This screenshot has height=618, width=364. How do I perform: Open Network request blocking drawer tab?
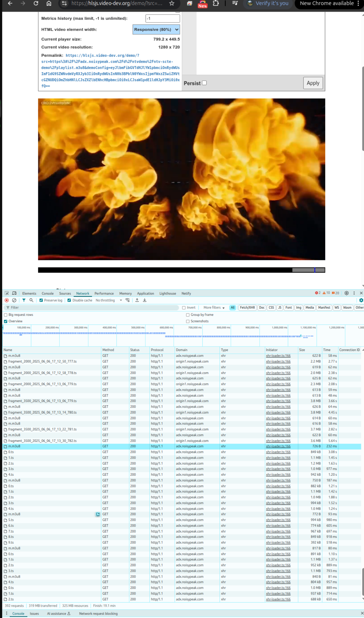coord(98,613)
